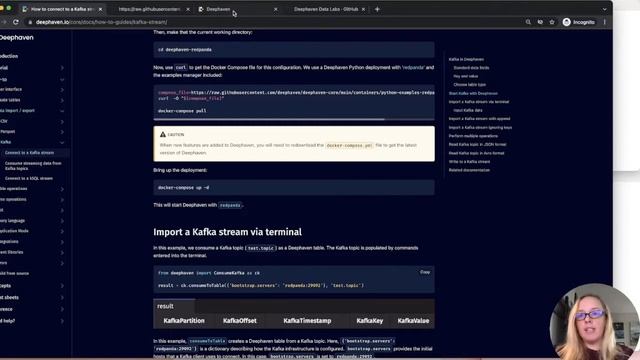Screen dimensions: 640x360
Task: Expand the Need help? sidebar chevron
Action: tap(62, 321)
